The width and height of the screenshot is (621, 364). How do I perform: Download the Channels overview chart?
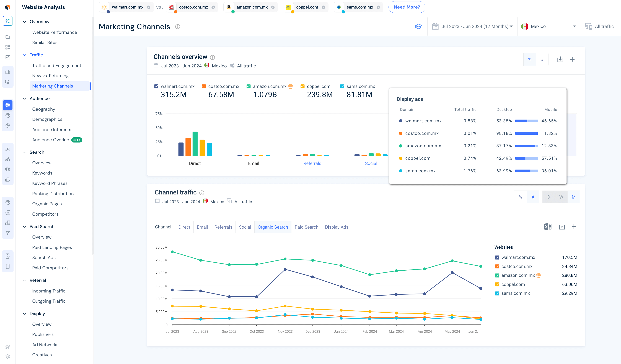point(560,59)
